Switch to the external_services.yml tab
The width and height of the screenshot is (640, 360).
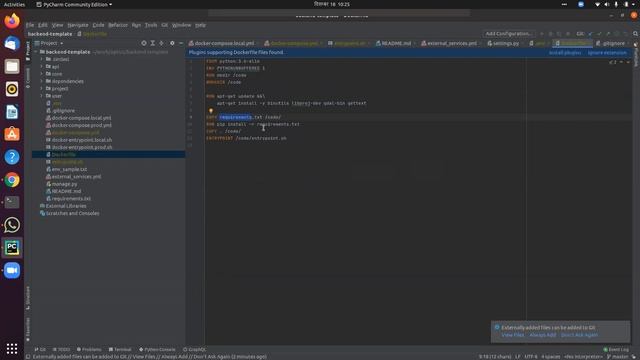(451, 43)
